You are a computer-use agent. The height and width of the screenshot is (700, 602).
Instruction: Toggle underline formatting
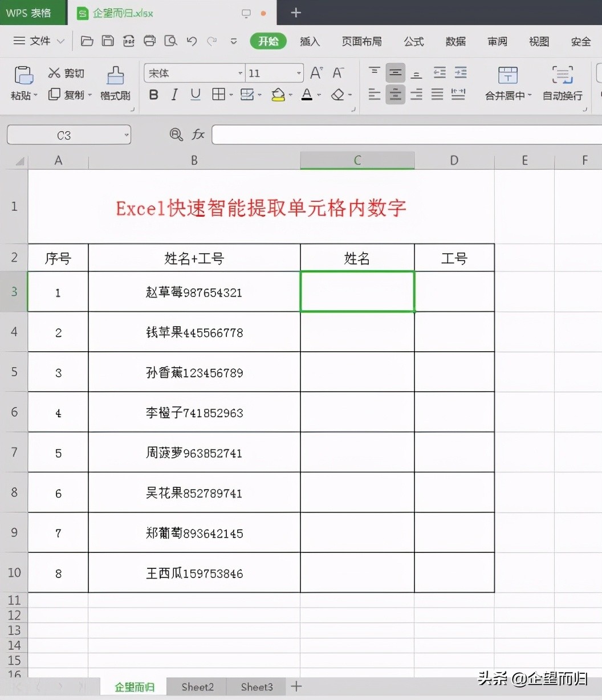(196, 95)
